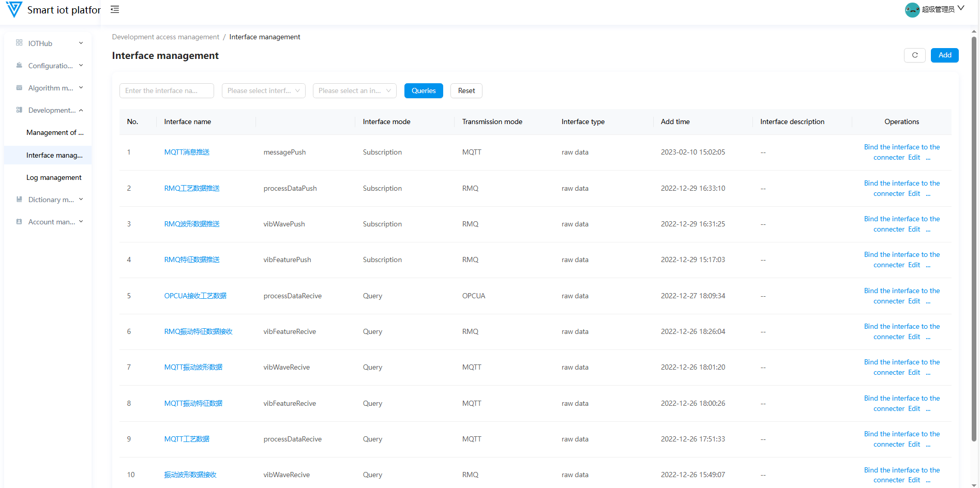Open the OPCUA接收工艺数据 interface link
This screenshot has height=488, width=980.
click(195, 296)
